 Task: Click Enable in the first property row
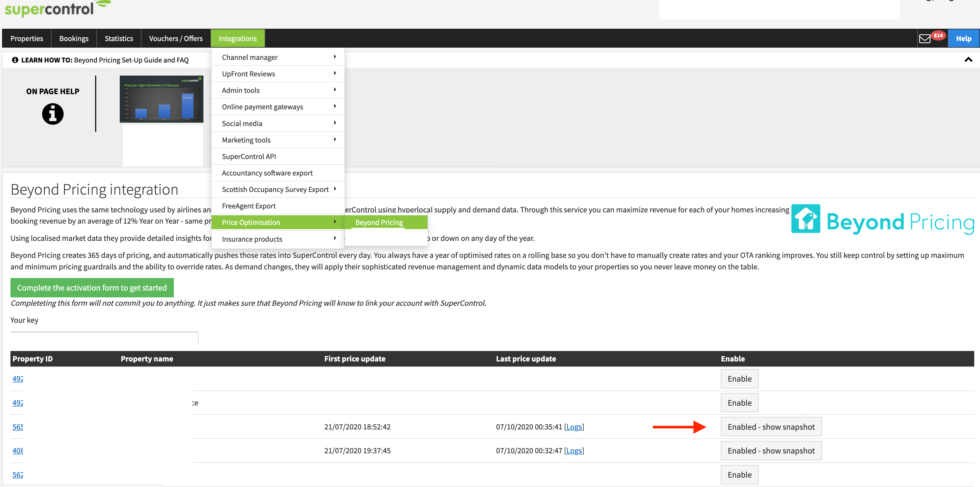coord(739,378)
